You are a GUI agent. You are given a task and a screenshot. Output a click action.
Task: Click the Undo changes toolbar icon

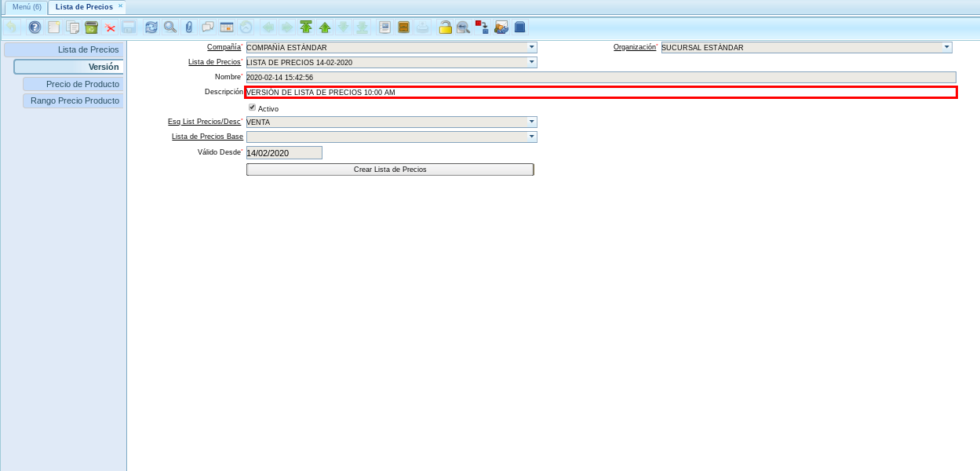(12, 27)
